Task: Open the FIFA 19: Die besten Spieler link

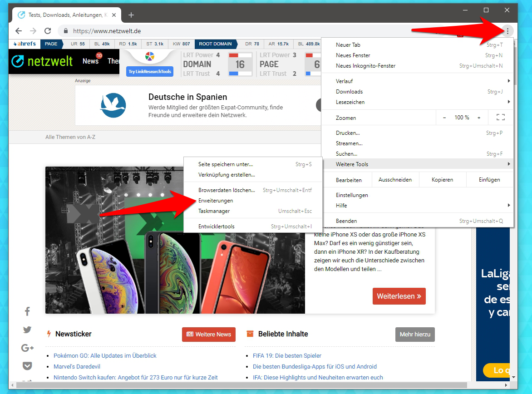Action: [x=287, y=356]
